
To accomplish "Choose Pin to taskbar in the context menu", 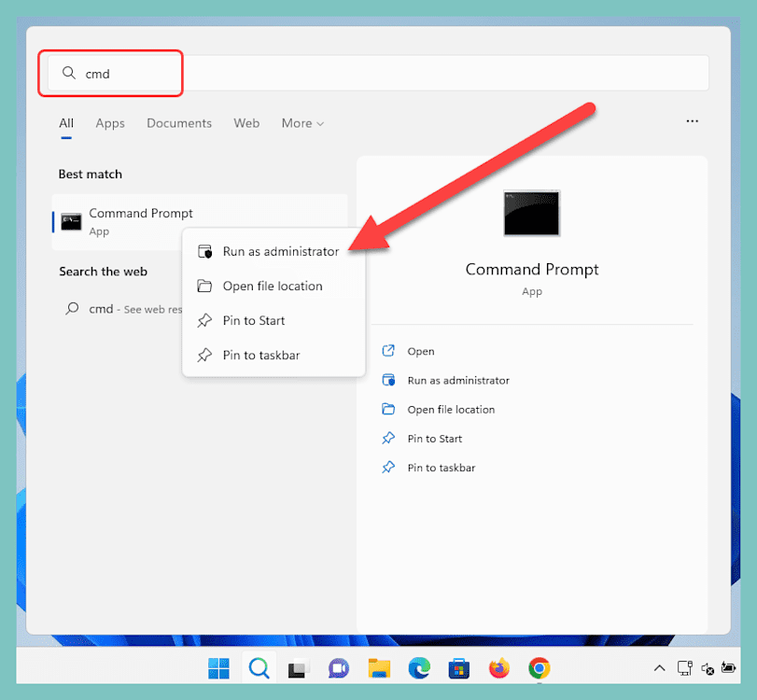I will [x=273, y=356].
